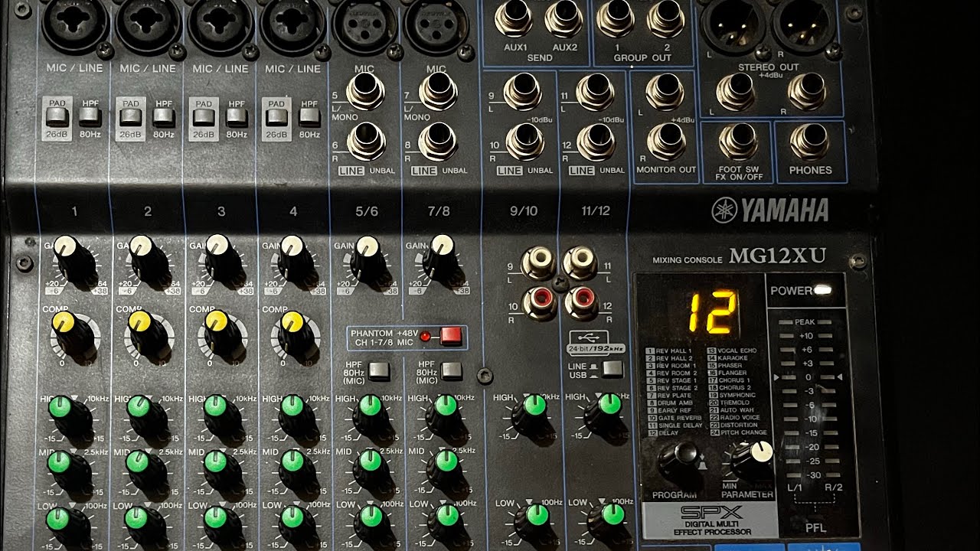980x551 pixels.
Task: Select the channel 6 R line jack
Action: pyautogui.click(x=366, y=142)
